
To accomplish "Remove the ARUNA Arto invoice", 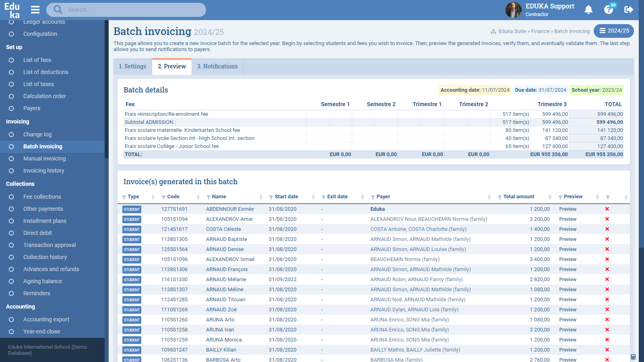I will pyautogui.click(x=607, y=320).
